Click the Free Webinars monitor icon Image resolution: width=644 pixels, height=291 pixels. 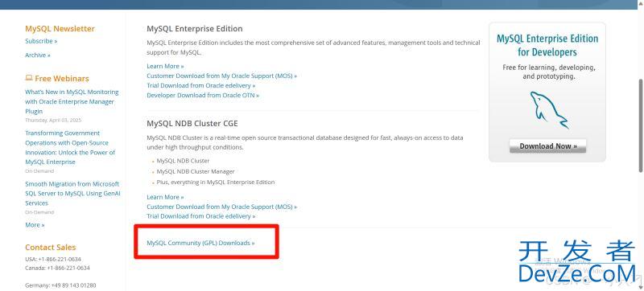29,78
